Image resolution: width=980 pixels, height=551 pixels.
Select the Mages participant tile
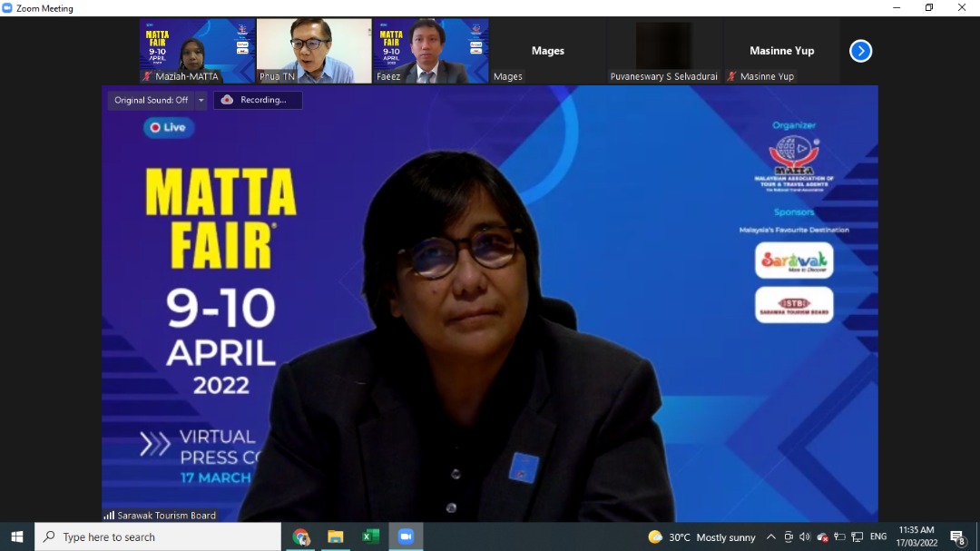point(547,51)
